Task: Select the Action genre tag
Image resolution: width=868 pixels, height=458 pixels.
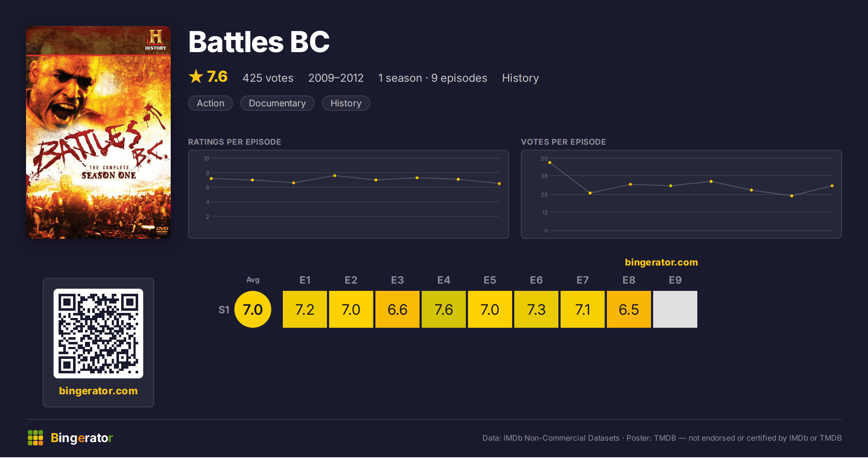Action: point(210,103)
